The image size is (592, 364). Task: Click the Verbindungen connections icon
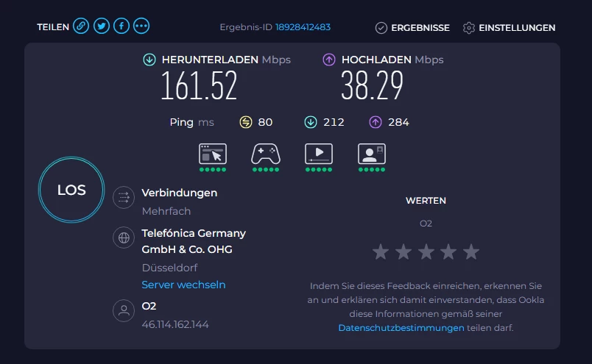tap(124, 198)
